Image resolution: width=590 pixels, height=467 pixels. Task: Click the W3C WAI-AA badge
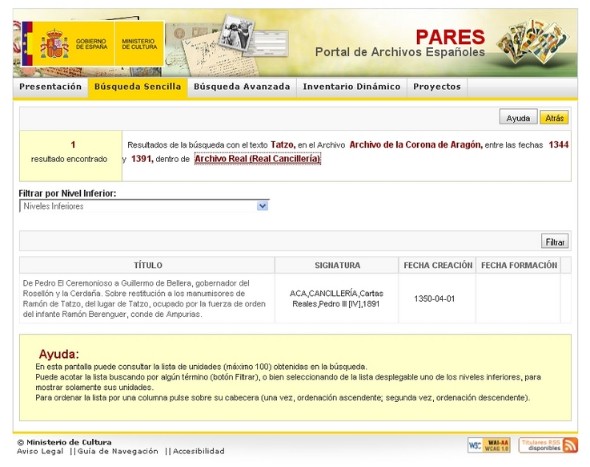pos(489,445)
